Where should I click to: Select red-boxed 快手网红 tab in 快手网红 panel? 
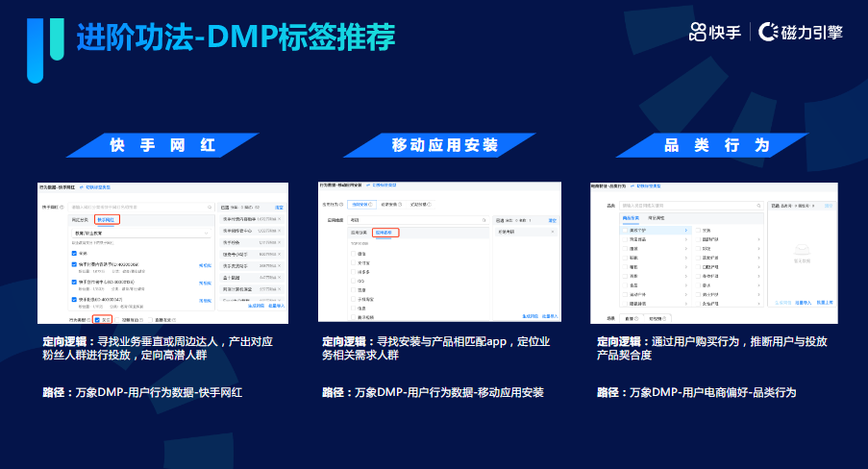pos(106,220)
